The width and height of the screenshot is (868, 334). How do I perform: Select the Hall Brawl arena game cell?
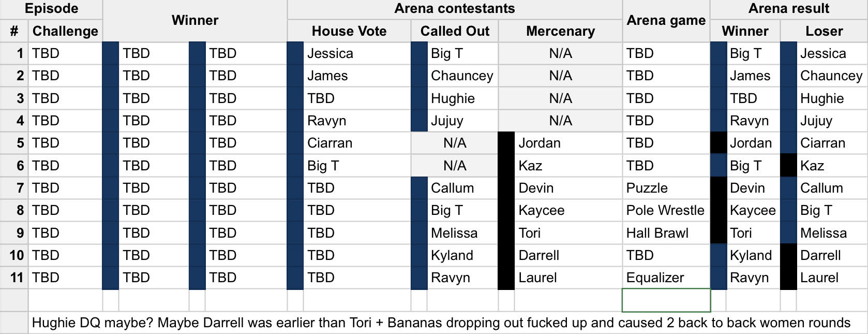tap(666, 233)
